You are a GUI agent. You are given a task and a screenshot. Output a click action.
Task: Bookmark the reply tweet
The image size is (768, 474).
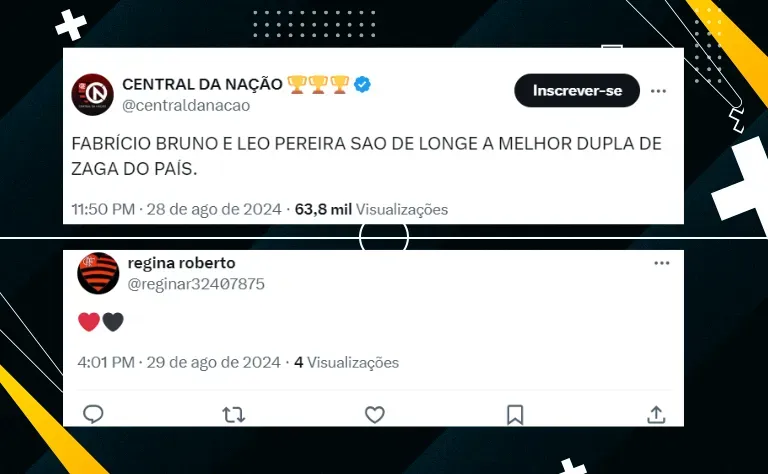tap(515, 415)
